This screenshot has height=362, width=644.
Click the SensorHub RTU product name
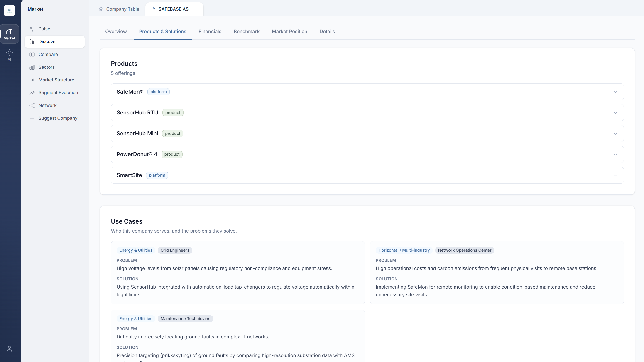click(137, 113)
